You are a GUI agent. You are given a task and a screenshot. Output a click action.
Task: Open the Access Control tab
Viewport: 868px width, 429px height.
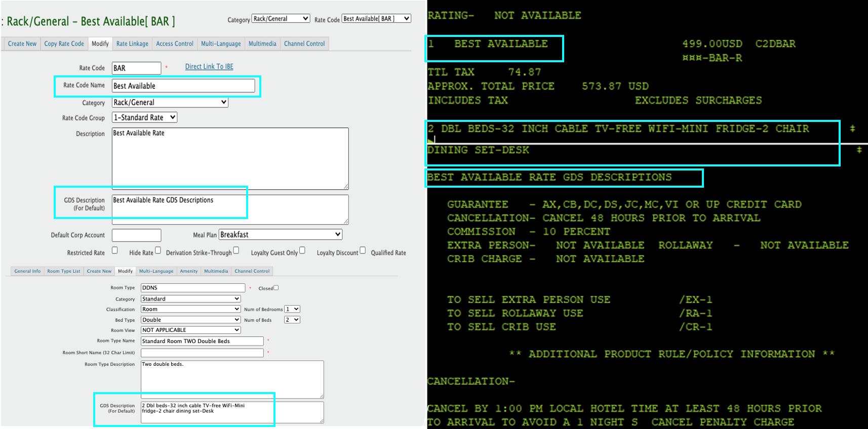(175, 44)
